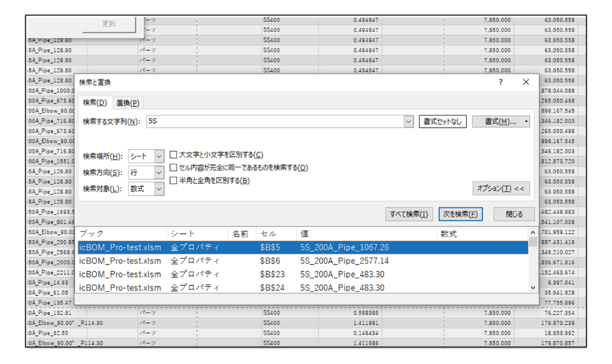Click the 書式セットなし preview button

click(x=443, y=121)
